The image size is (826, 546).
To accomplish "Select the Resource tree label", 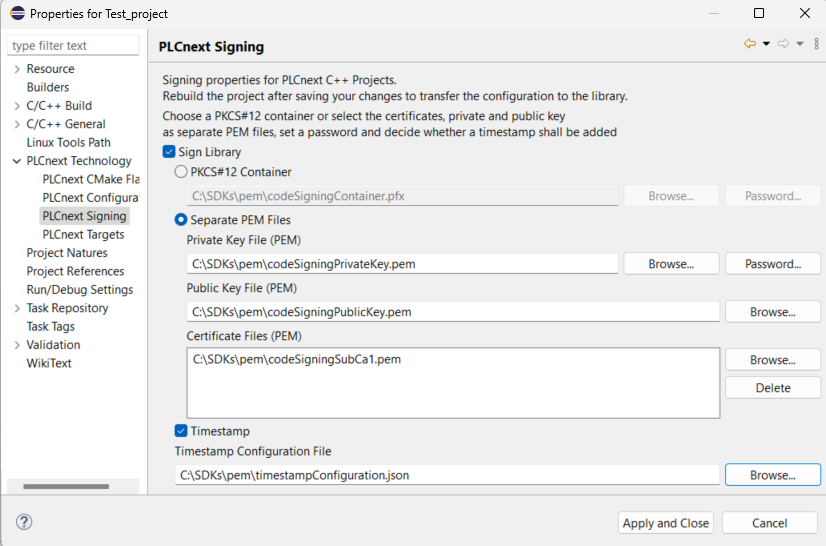I will coord(51,69).
